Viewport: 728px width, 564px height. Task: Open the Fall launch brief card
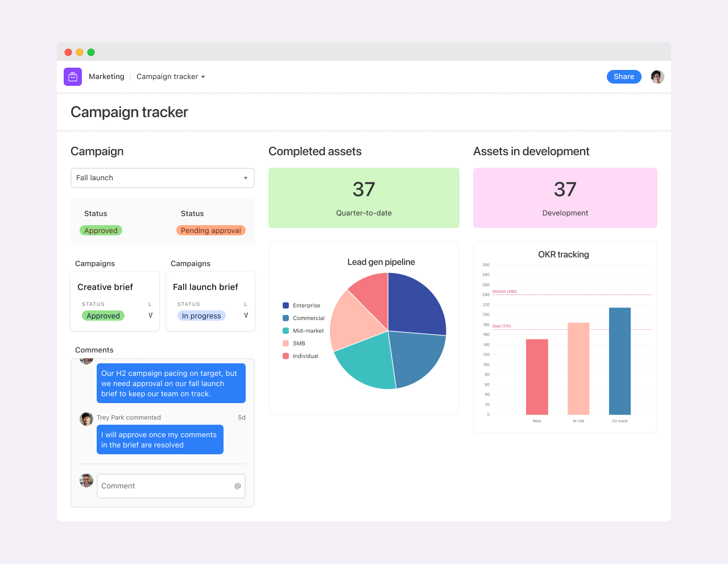click(210, 301)
